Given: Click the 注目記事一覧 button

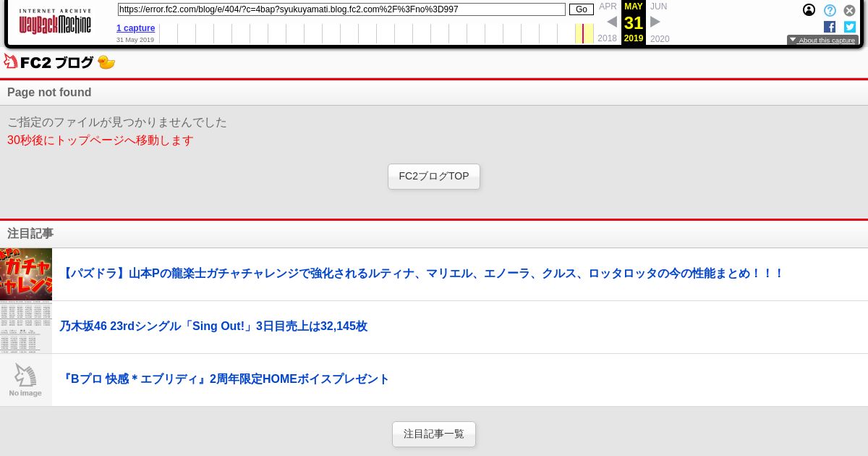Looking at the screenshot, I should tap(434, 434).
